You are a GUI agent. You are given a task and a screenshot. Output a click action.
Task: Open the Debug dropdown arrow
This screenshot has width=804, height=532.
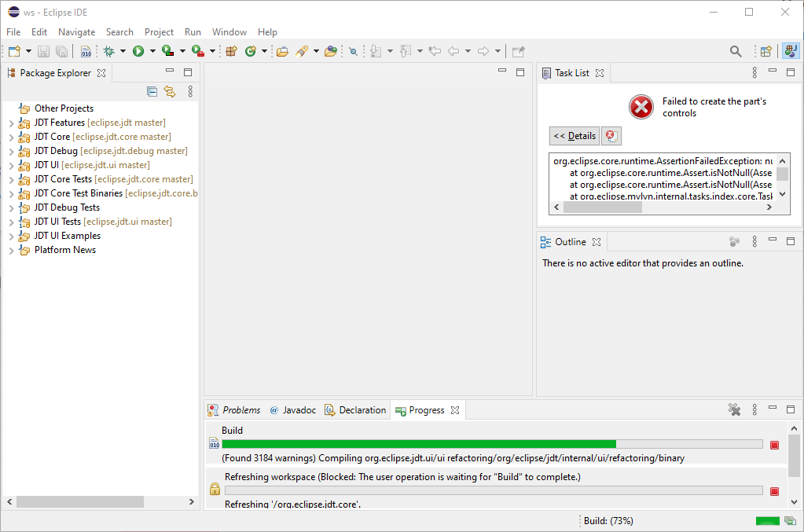coord(123,51)
